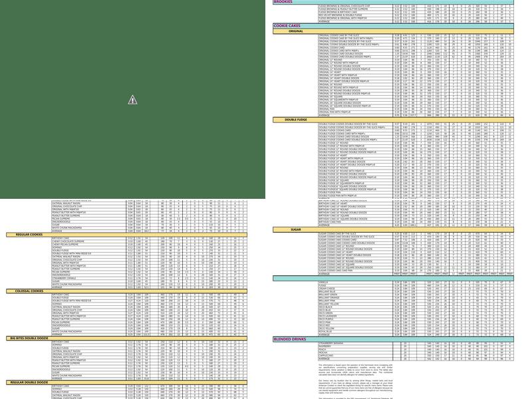Select the BROOKIES section header
The image size is (532, 399).
point(283,2)
